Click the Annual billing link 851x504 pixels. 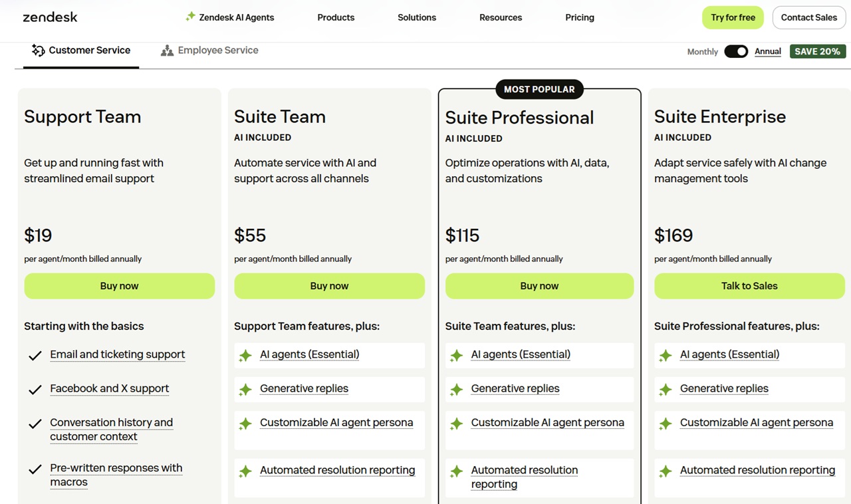[x=767, y=51]
